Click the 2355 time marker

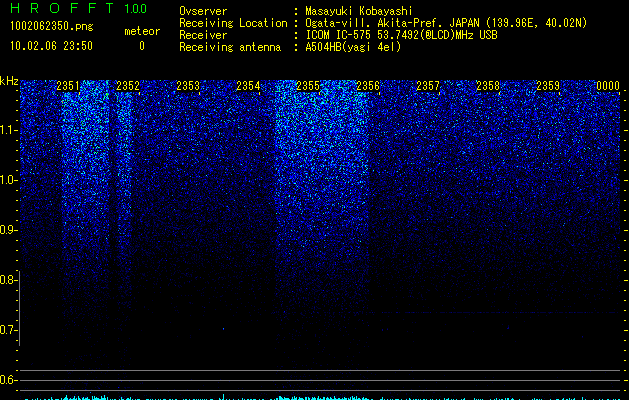[308, 86]
